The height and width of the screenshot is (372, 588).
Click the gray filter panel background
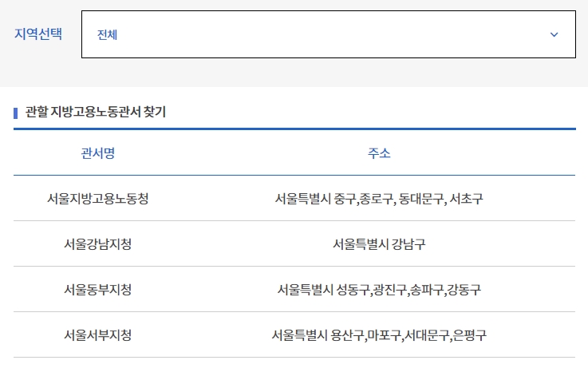(x=294, y=73)
